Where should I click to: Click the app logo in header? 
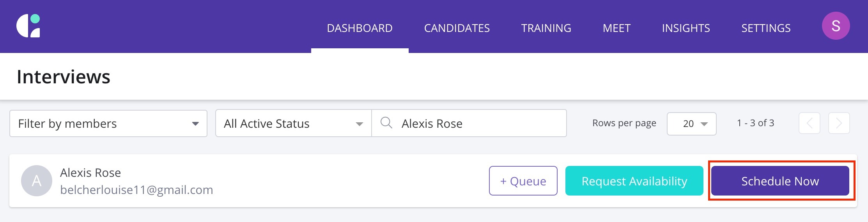pos(28,26)
